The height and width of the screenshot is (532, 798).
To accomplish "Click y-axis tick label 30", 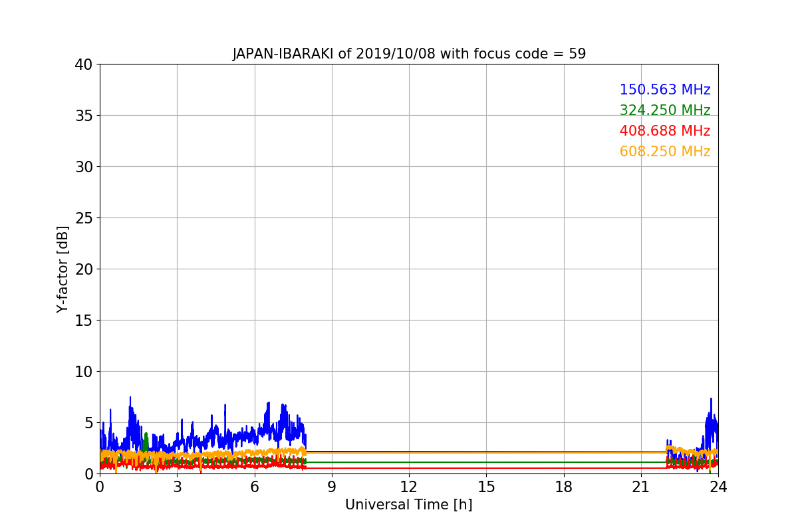I will 84,167.
